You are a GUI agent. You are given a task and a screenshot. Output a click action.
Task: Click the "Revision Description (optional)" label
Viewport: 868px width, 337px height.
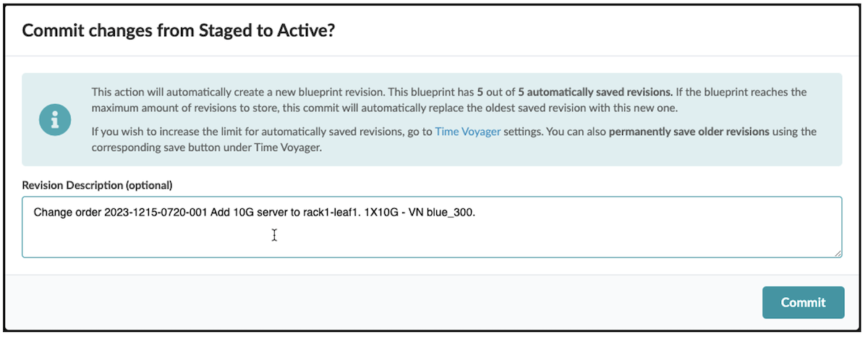[97, 185]
